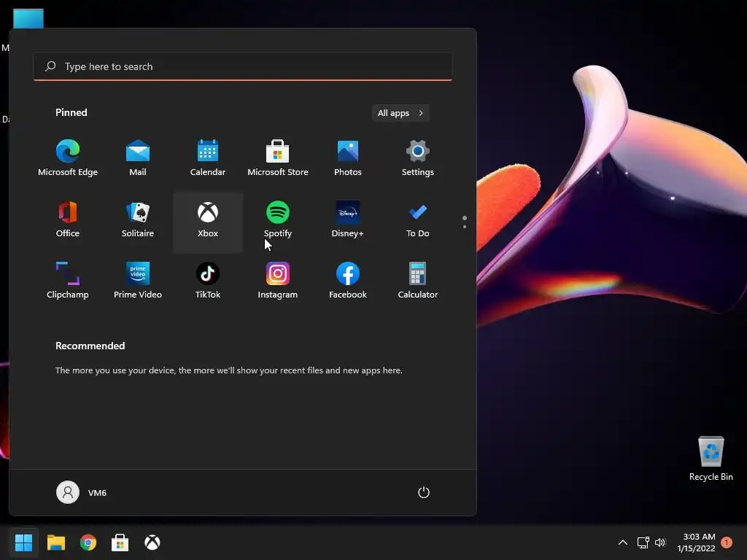The width and height of the screenshot is (747, 560).
Task: Open the To Do app
Action: click(x=418, y=219)
